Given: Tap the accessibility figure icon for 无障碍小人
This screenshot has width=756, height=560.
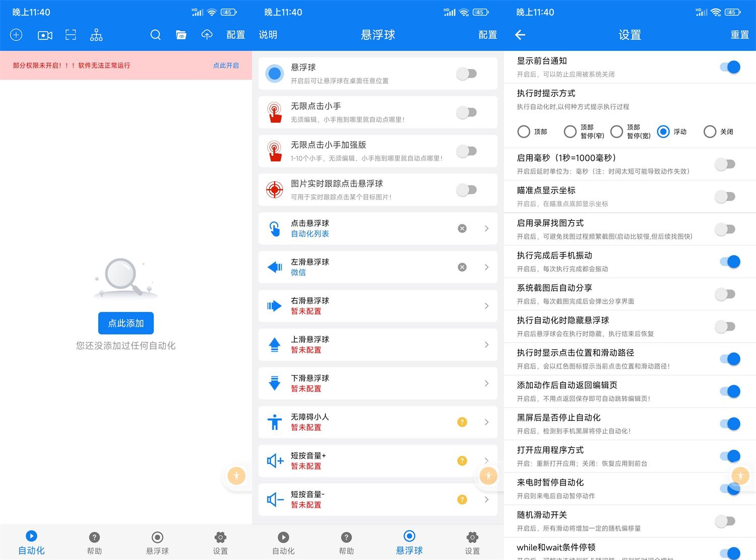Looking at the screenshot, I should (275, 422).
